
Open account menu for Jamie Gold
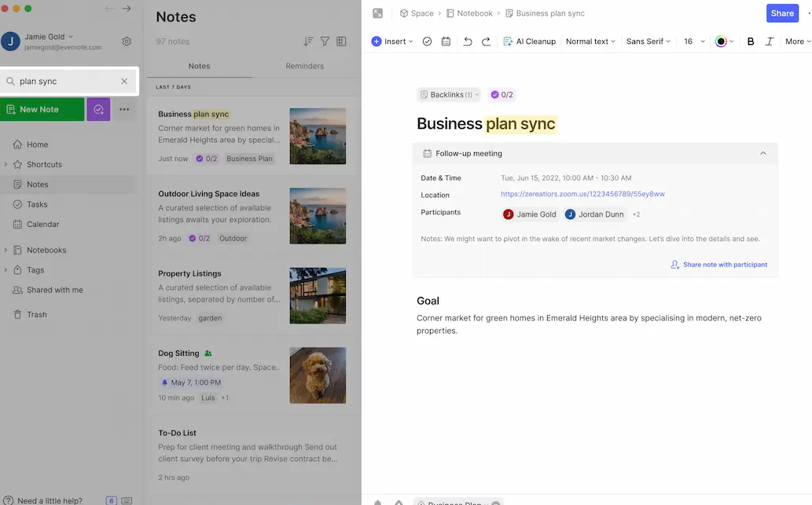tap(49, 37)
